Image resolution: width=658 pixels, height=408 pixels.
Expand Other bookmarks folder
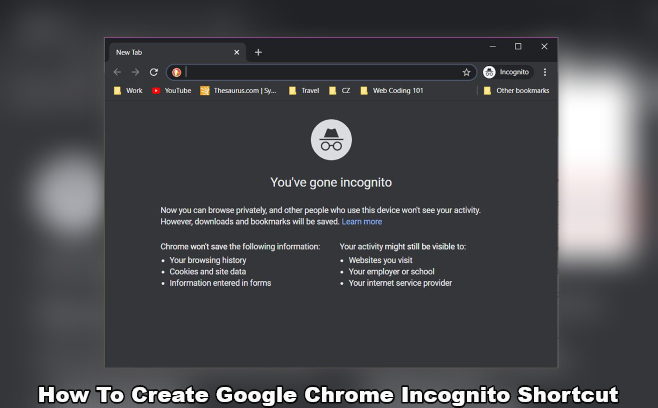516,91
